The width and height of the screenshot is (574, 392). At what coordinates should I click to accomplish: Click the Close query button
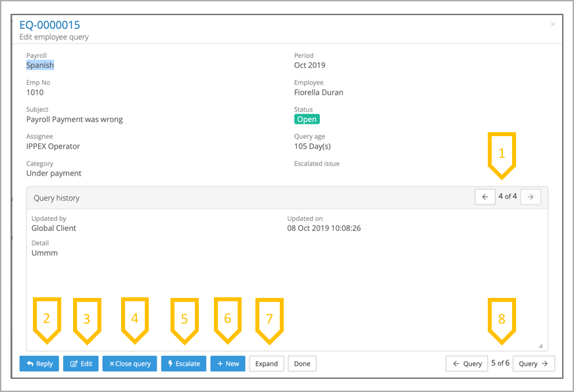pos(130,364)
